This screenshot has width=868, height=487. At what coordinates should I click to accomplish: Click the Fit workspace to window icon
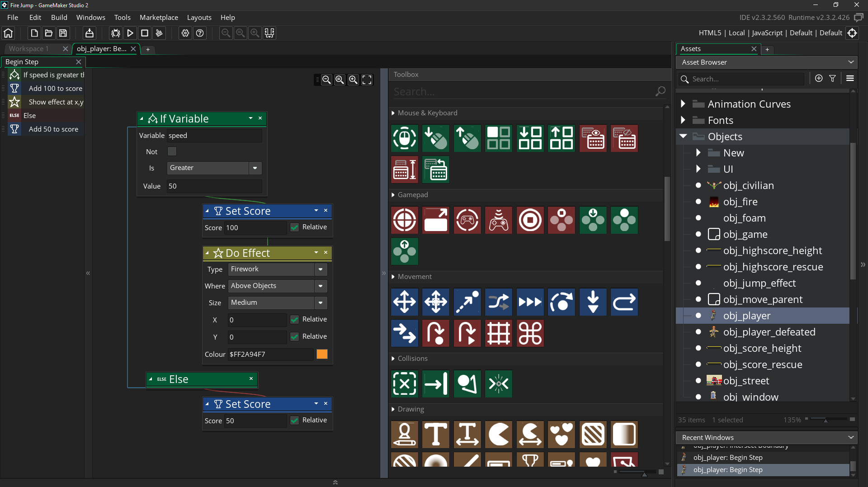(x=367, y=80)
